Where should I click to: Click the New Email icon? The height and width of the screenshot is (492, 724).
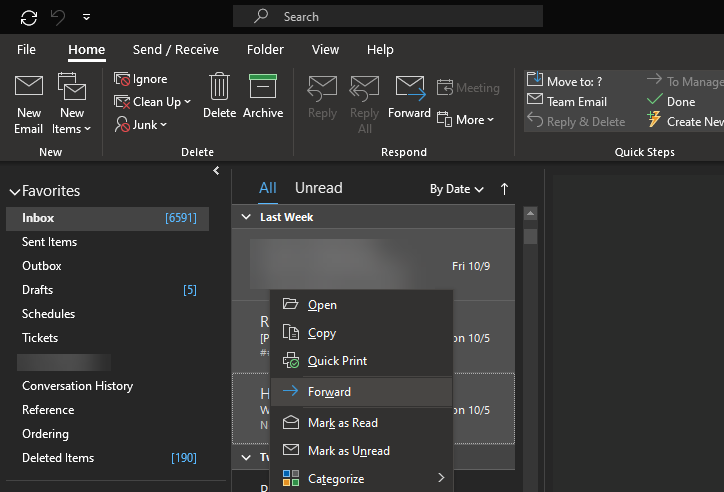click(x=28, y=88)
